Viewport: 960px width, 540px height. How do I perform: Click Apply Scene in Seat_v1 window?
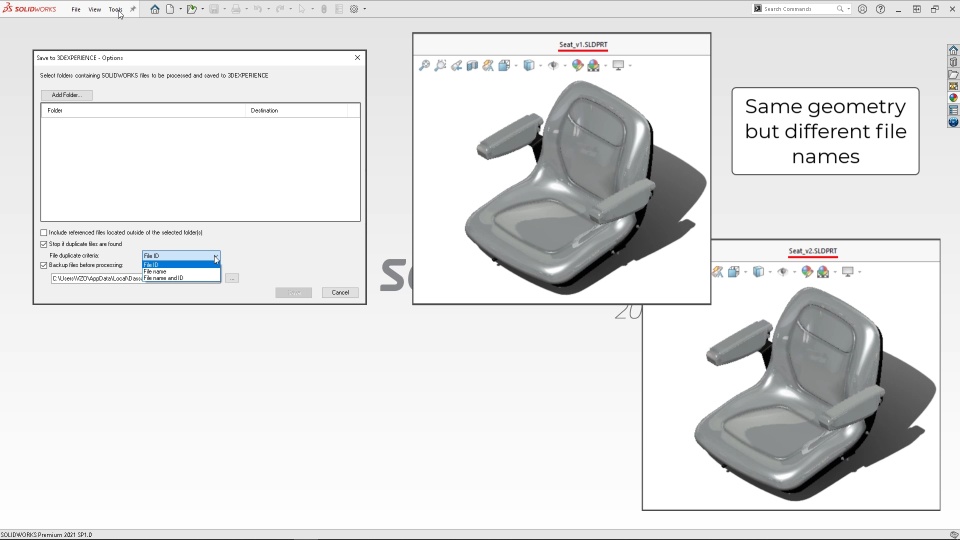pos(593,65)
